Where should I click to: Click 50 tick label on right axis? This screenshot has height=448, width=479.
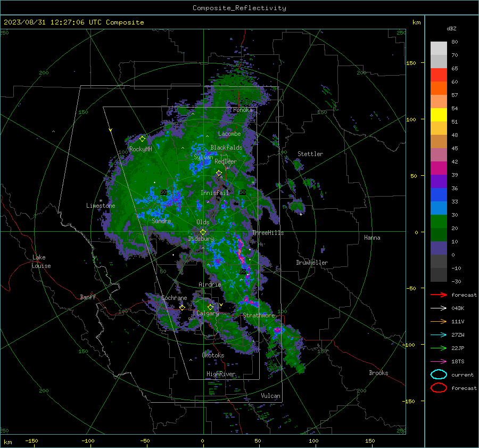point(414,176)
